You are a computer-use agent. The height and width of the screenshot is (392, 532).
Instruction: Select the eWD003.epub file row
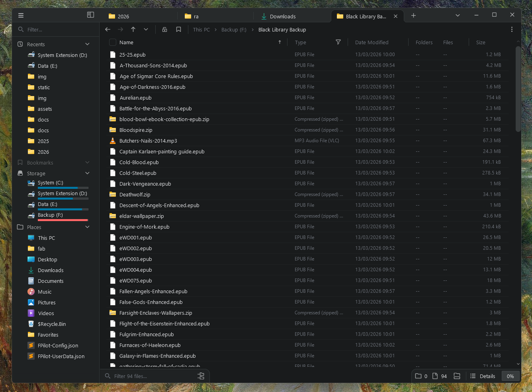306,259
